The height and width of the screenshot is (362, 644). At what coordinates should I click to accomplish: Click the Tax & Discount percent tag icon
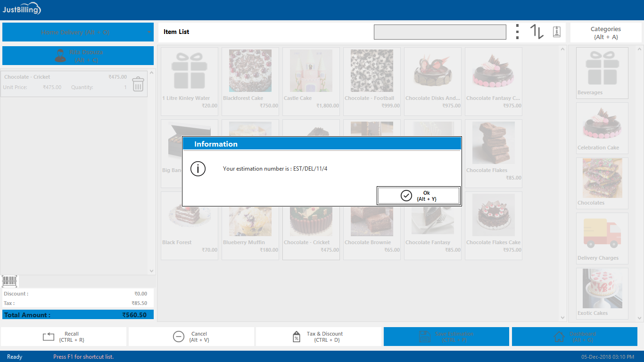[297, 337]
